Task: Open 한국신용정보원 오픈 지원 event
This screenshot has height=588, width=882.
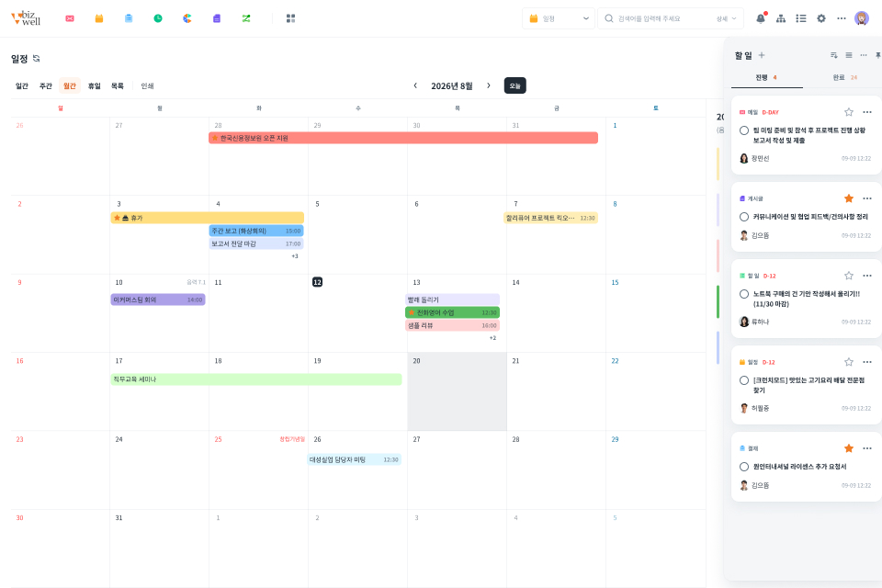Action: click(x=403, y=138)
